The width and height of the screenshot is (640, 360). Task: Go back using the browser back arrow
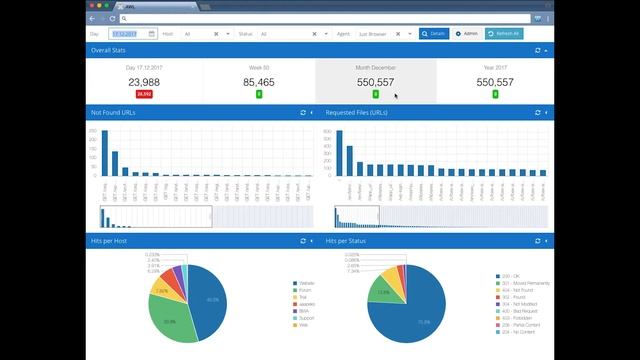tap(92, 18)
